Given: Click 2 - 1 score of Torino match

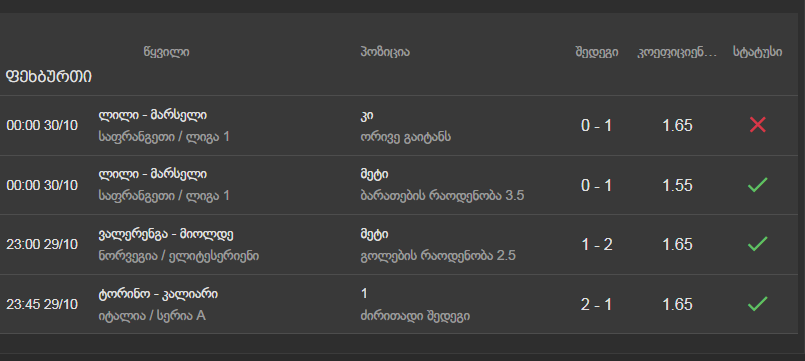Looking at the screenshot, I should [x=597, y=305].
